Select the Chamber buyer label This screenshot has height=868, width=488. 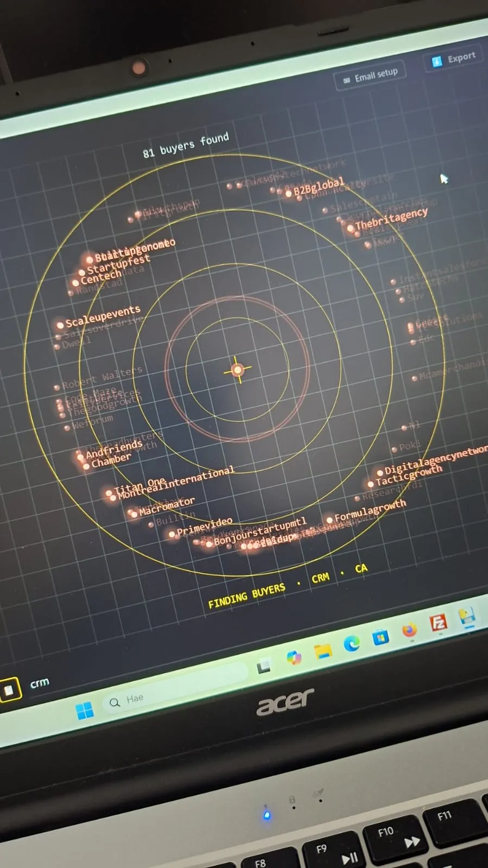click(x=111, y=460)
